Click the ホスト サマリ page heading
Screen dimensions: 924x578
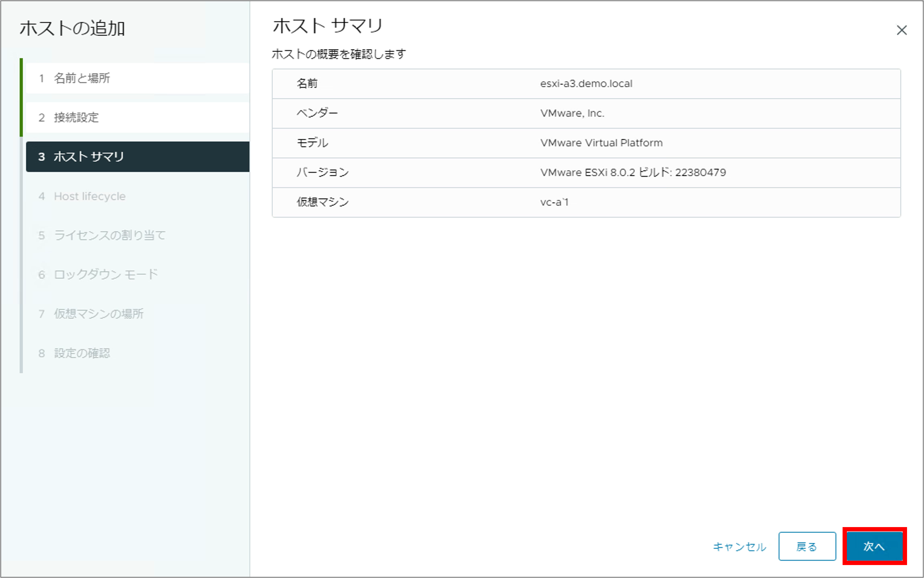pyautogui.click(x=327, y=26)
